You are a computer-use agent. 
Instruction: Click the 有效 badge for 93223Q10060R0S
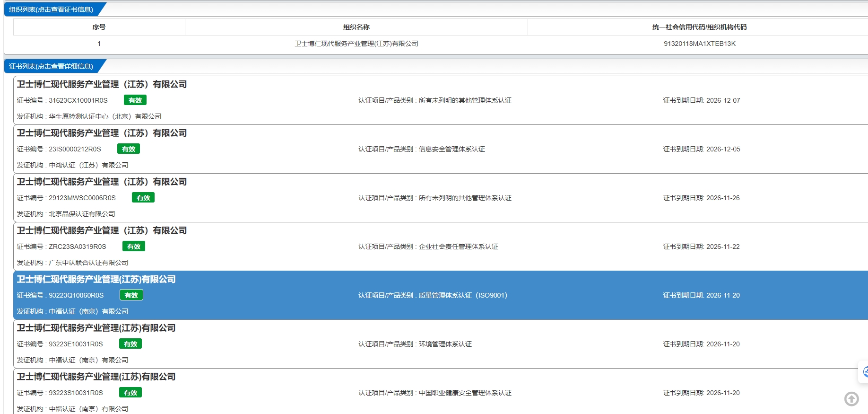tap(131, 295)
